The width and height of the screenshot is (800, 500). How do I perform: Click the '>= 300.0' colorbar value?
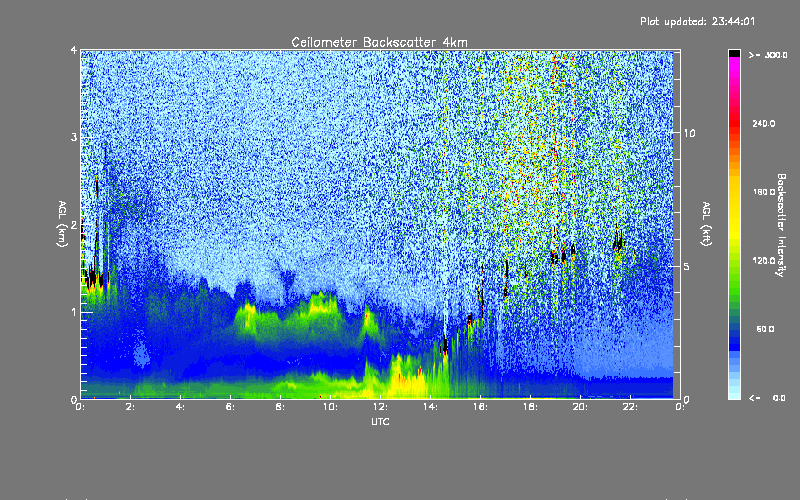pos(768,55)
